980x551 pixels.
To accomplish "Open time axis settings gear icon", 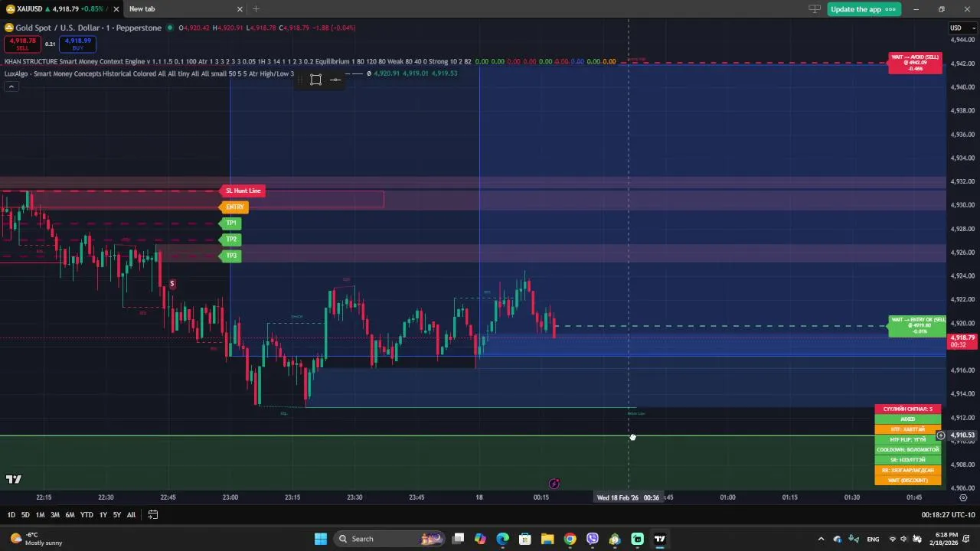I will 963,497.
